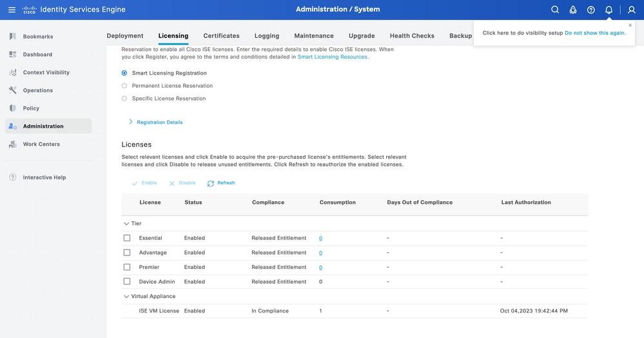Click "Do not show this again" link
Viewport: 644px width, 338px height.
tap(594, 33)
